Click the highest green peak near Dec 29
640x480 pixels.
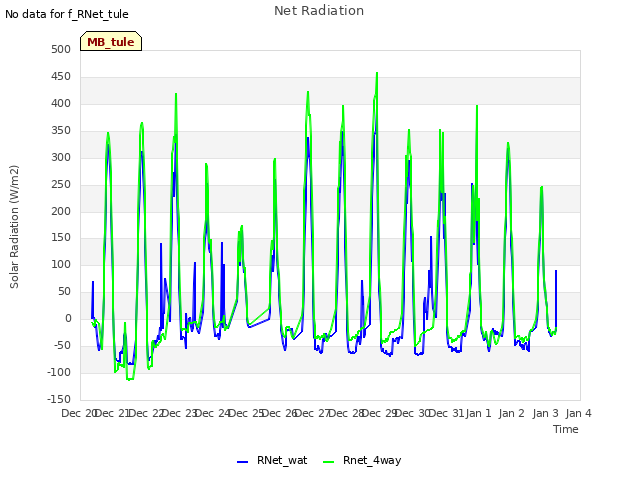tap(377, 73)
